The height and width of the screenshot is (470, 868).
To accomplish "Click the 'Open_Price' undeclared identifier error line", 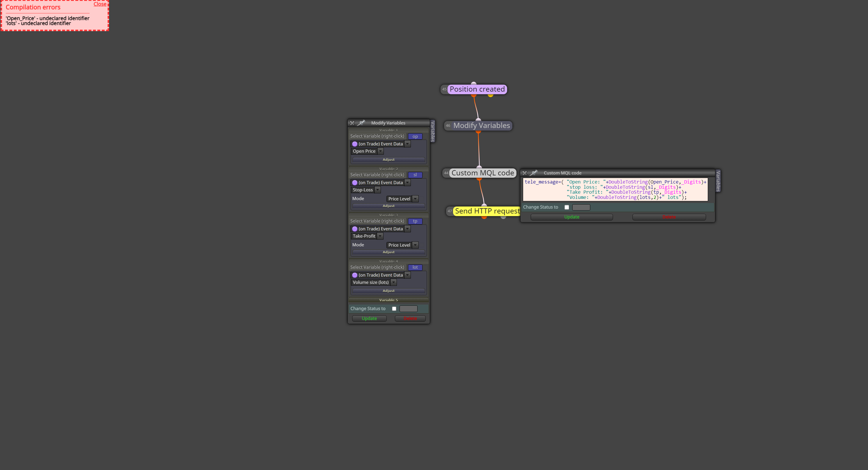I will point(47,18).
